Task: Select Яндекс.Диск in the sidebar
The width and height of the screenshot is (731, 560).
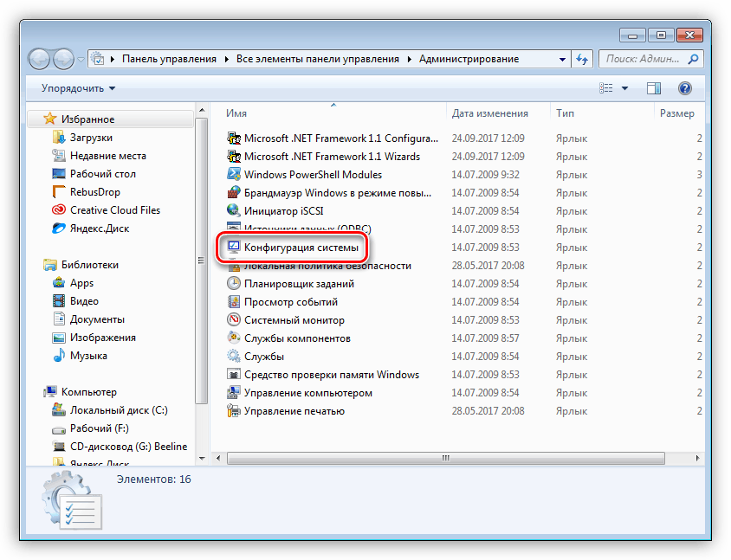Action: [95, 228]
